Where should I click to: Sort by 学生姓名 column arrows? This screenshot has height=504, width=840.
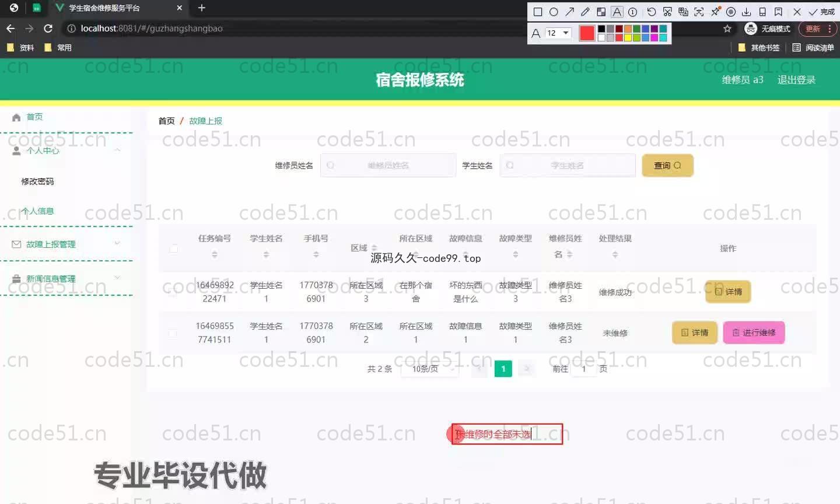(266, 254)
